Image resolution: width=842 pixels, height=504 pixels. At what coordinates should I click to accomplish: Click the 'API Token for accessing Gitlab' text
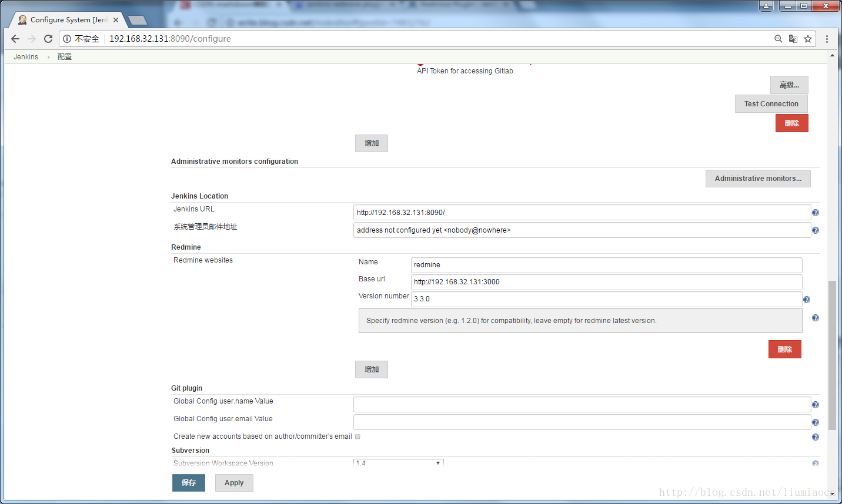point(465,71)
